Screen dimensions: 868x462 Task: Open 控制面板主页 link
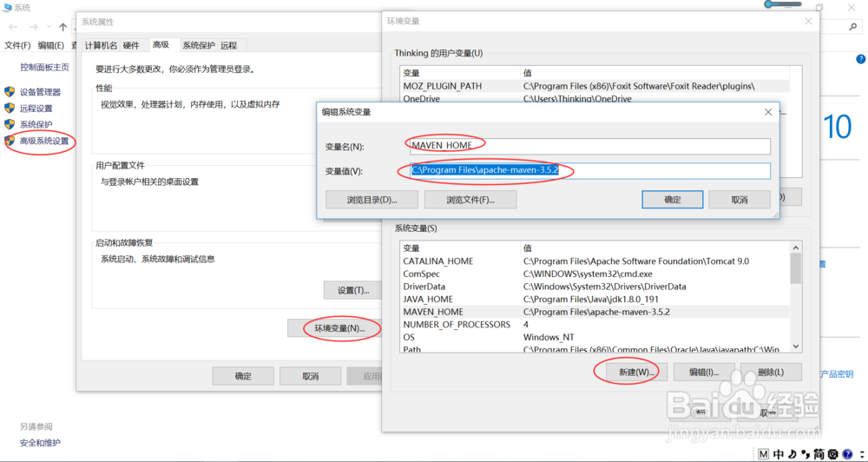click(x=45, y=67)
